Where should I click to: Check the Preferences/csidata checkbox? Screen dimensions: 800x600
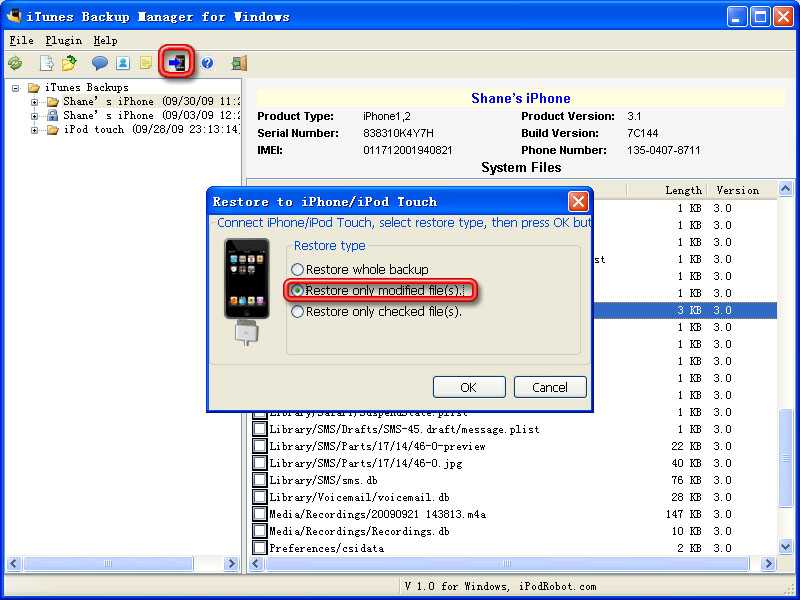click(x=260, y=548)
